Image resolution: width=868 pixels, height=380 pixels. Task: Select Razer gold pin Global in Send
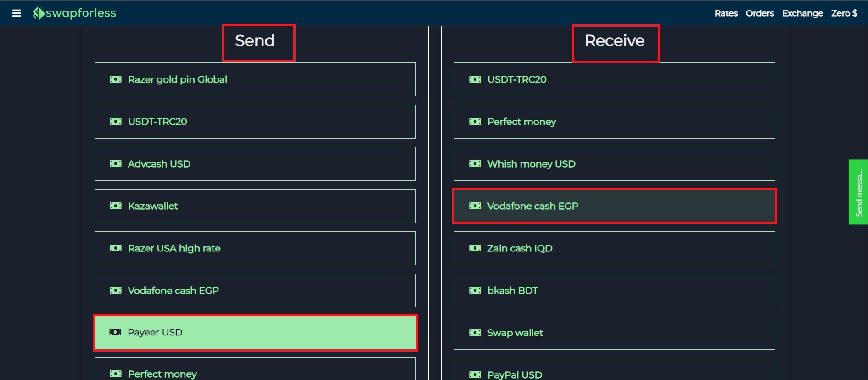tap(255, 79)
